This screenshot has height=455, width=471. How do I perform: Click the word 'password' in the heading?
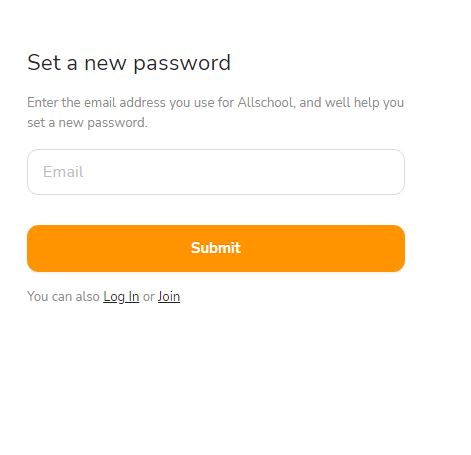pyautogui.click(x=182, y=63)
